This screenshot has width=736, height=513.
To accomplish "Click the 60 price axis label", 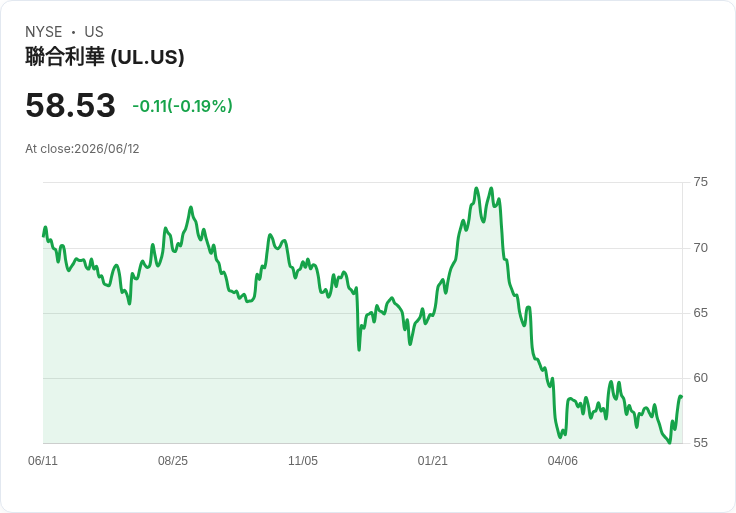I will point(700,378).
